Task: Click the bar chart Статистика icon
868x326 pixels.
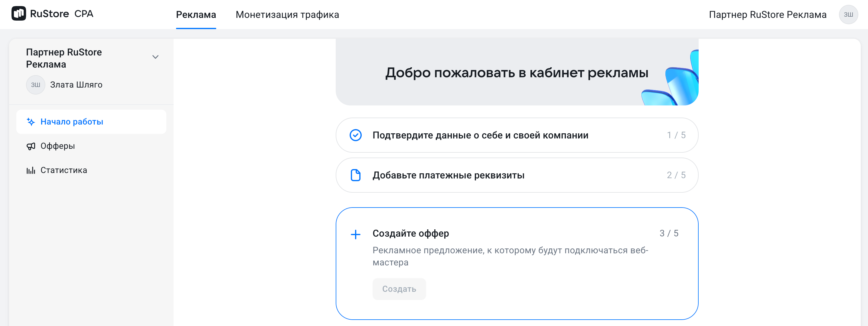Action: click(x=31, y=171)
